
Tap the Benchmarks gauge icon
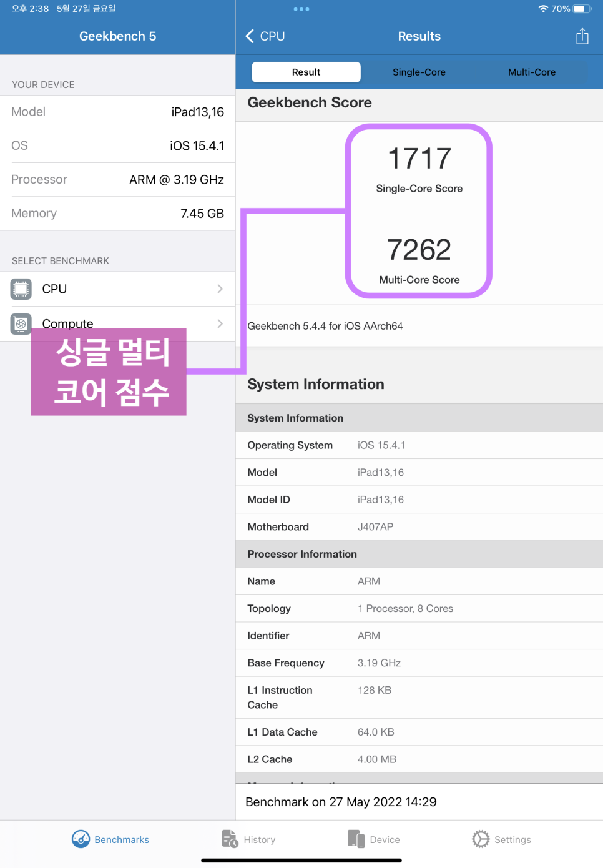click(x=81, y=839)
